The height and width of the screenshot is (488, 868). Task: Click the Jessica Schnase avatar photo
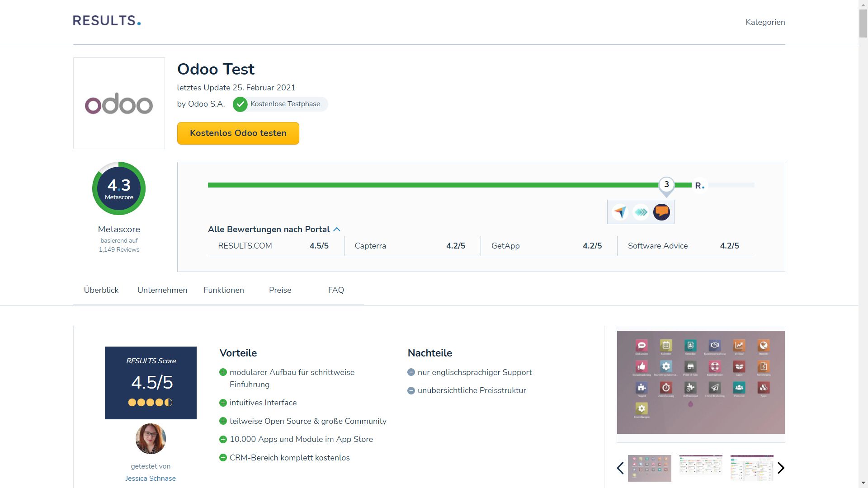pyautogui.click(x=151, y=438)
